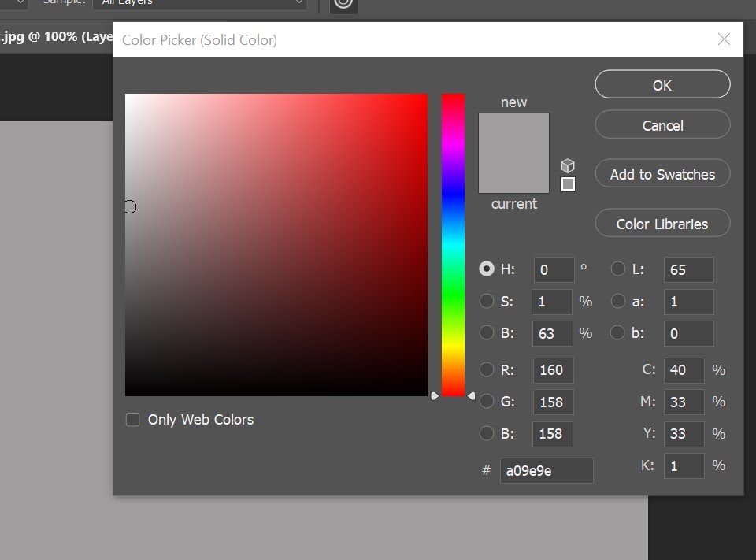Select the R red channel radio button
Image resolution: width=756 pixels, height=560 pixels.
(x=487, y=369)
